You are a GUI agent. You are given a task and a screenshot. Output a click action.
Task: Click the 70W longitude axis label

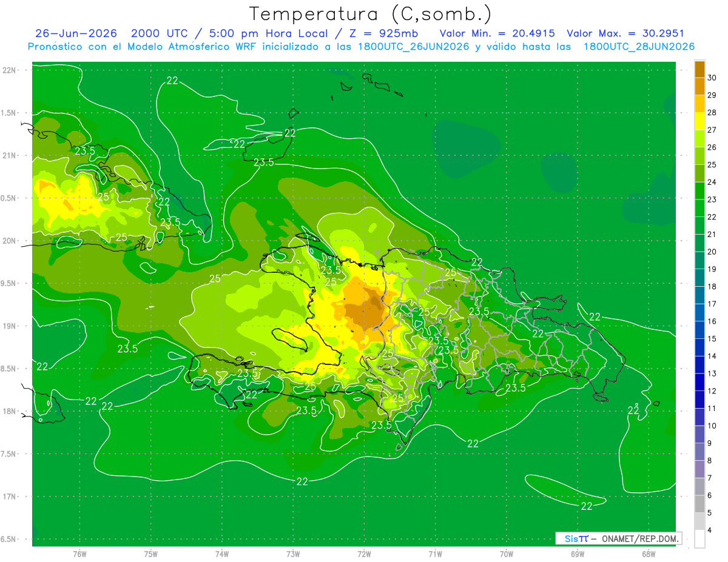pyautogui.click(x=507, y=554)
